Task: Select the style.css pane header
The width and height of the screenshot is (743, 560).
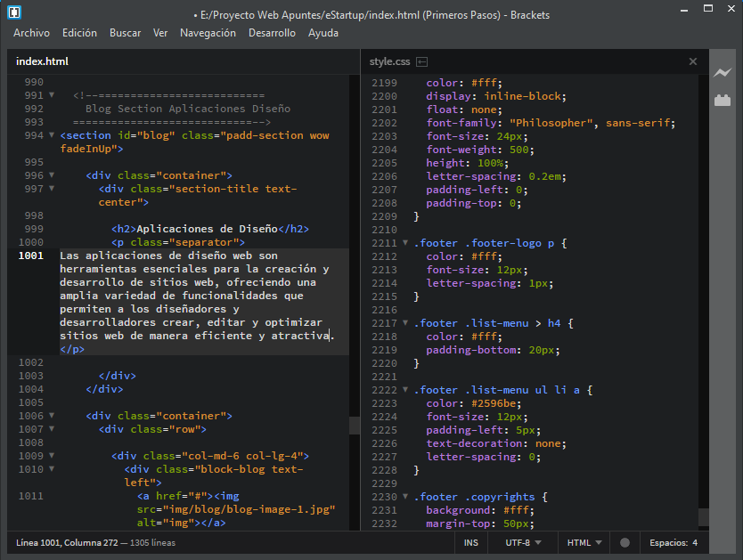Action: [x=389, y=61]
